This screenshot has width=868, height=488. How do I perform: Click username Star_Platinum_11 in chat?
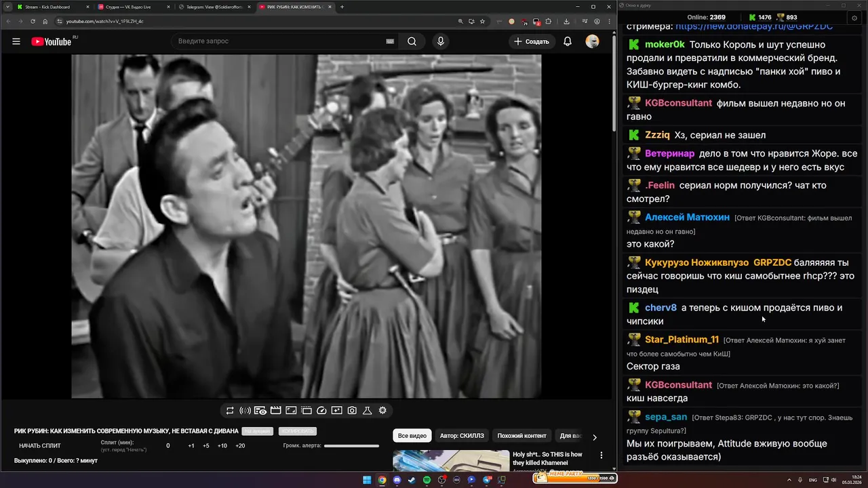click(x=682, y=340)
